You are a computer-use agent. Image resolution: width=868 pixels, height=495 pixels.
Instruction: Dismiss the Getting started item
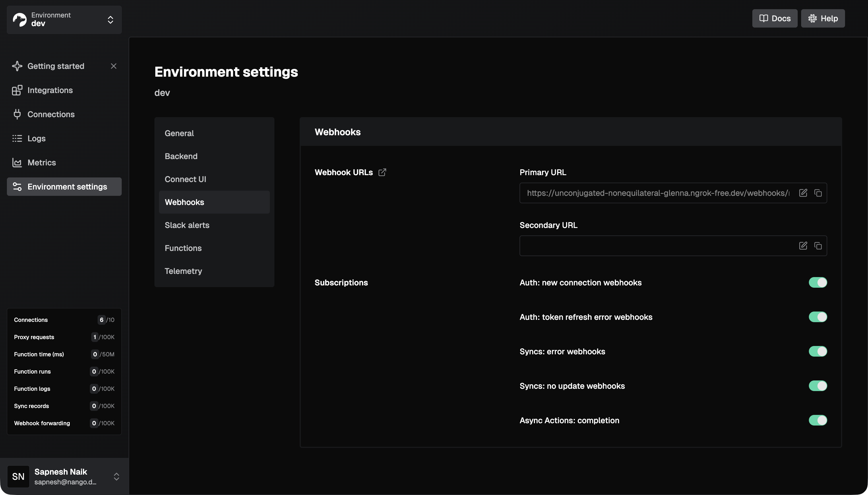pos(113,66)
